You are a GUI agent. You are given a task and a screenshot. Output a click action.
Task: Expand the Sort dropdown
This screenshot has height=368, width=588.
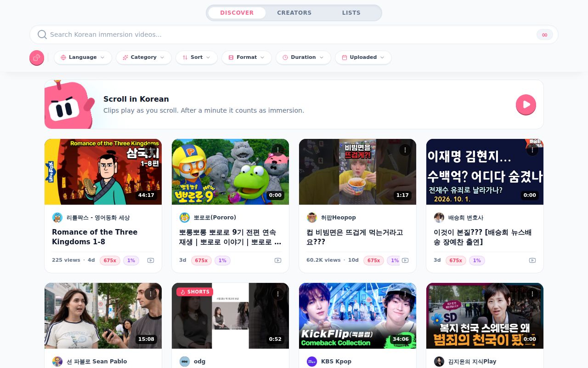coord(197,57)
